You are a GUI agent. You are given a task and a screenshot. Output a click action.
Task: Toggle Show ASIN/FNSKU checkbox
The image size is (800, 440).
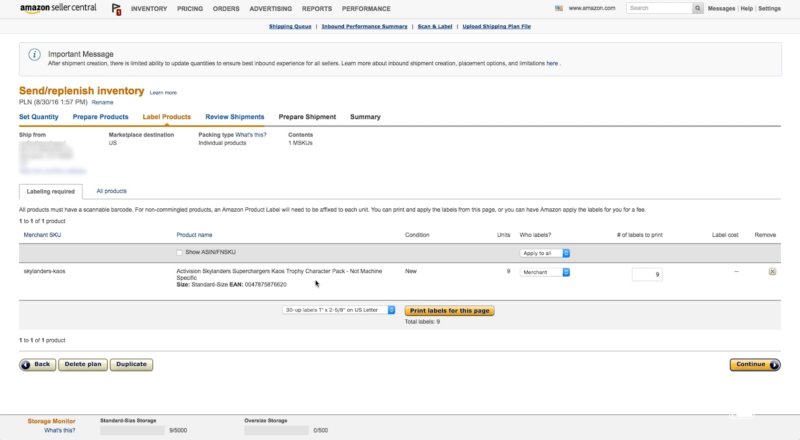[179, 252]
